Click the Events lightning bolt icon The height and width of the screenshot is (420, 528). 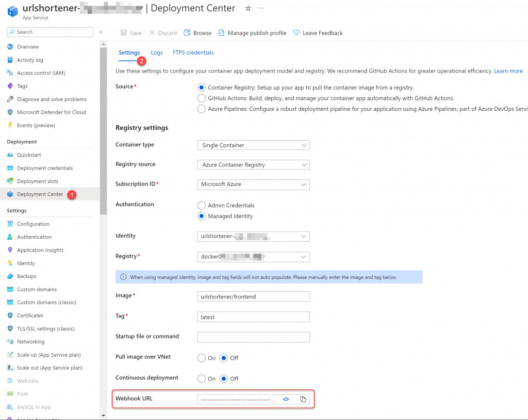pyautogui.click(x=10, y=125)
